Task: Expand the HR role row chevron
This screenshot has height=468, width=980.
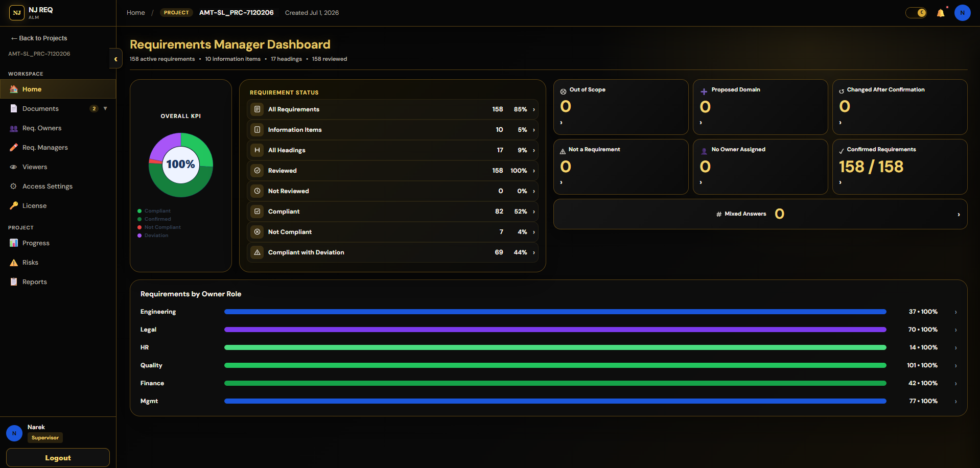Action: [x=955, y=348]
